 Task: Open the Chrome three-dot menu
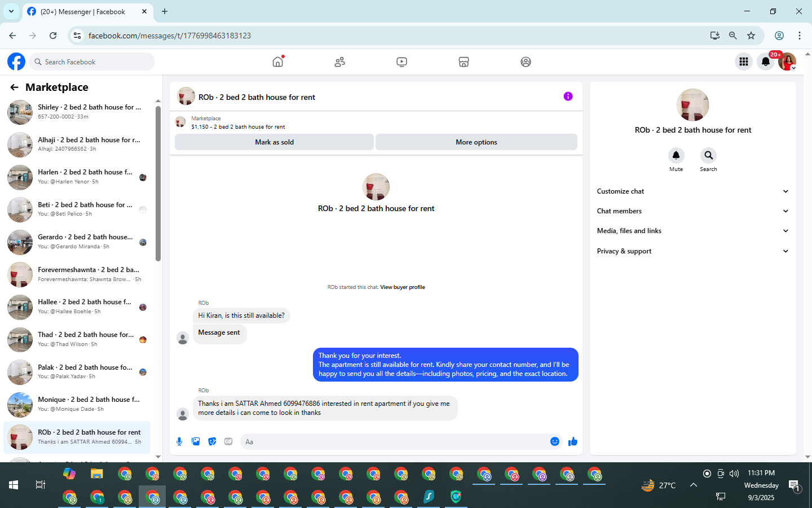[800, 36]
